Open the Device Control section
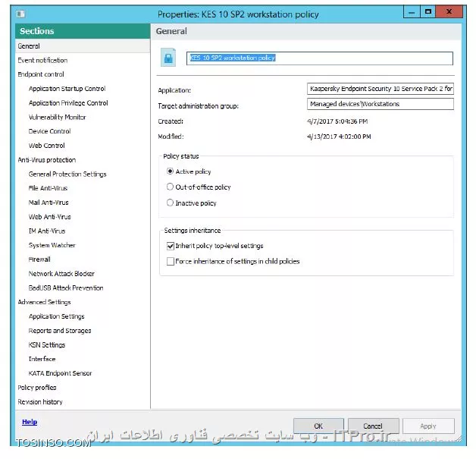Image resolution: width=476 pixels, height=459 pixels. tap(49, 131)
